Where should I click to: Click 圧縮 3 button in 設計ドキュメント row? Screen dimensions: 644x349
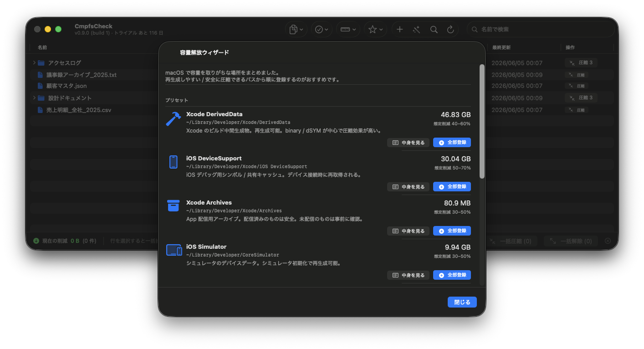581,98
